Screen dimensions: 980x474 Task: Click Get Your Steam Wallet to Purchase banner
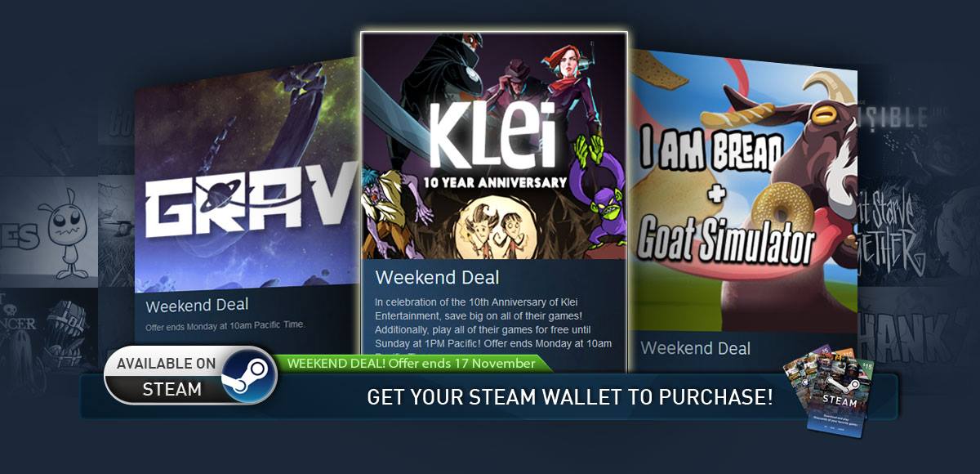click(570, 398)
